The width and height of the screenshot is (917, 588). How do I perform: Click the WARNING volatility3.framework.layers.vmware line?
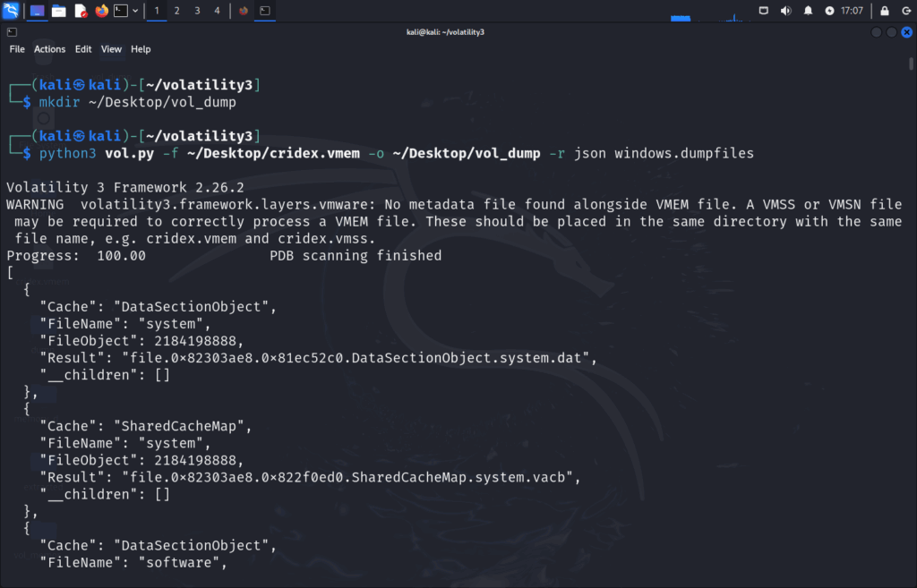pos(454,205)
